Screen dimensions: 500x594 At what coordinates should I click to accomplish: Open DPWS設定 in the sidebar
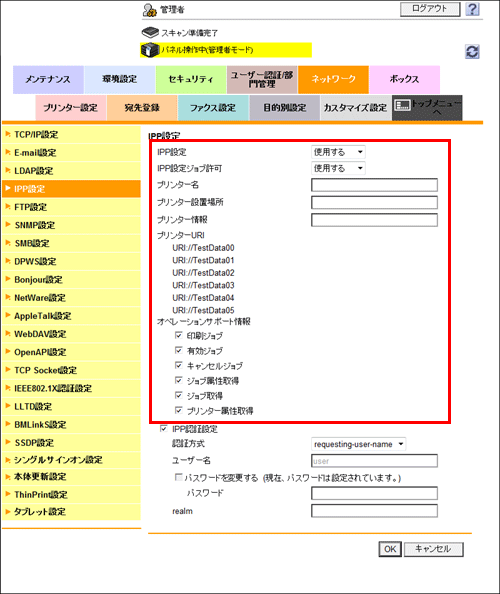71,261
